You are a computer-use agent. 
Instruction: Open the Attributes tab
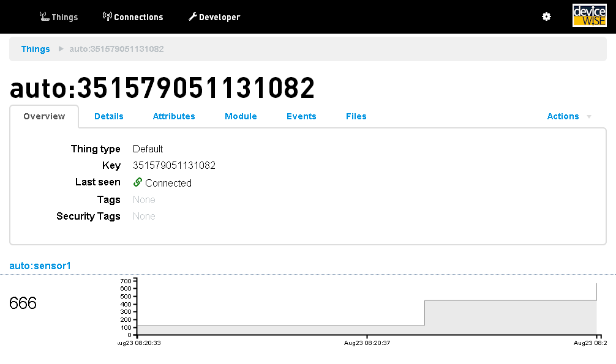click(174, 116)
